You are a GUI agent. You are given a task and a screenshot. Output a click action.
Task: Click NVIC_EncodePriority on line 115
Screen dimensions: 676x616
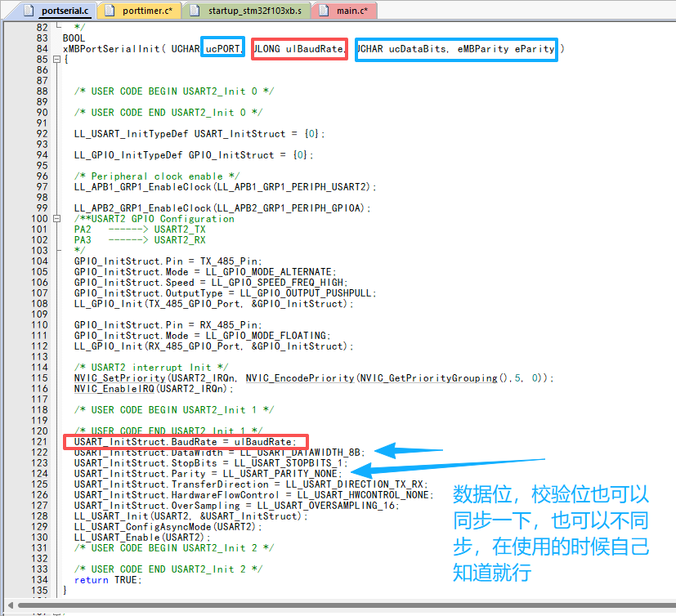pyautogui.click(x=300, y=377)
